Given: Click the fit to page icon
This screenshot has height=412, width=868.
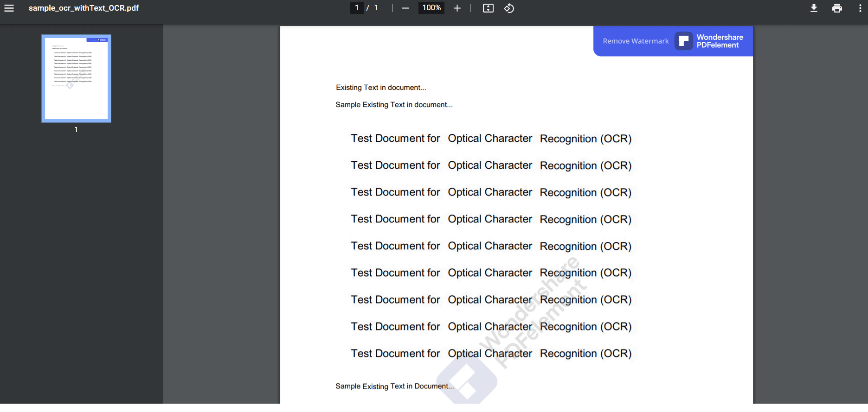Looking at the screenshot, I should 488,8.
